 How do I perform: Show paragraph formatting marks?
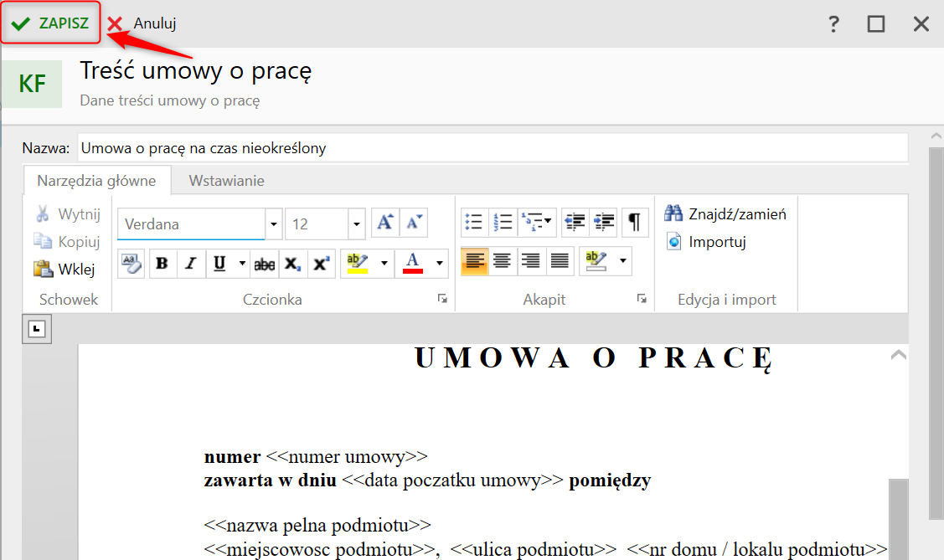[635, 222]
